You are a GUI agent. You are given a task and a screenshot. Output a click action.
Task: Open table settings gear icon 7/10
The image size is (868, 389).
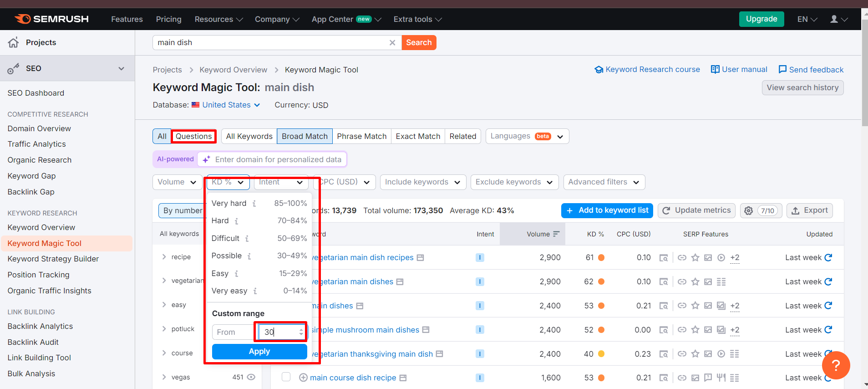[x=761, y=210]
